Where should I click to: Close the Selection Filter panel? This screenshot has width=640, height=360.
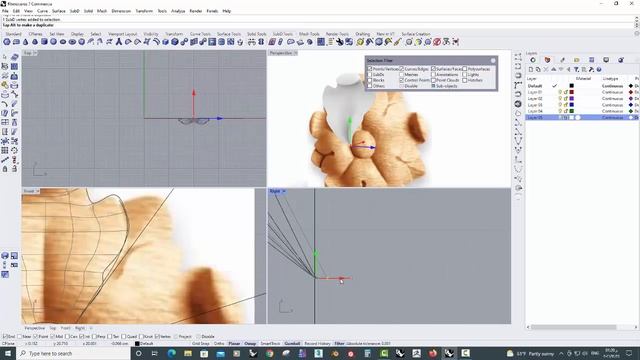pyautogui.click(x=493, y=60)
